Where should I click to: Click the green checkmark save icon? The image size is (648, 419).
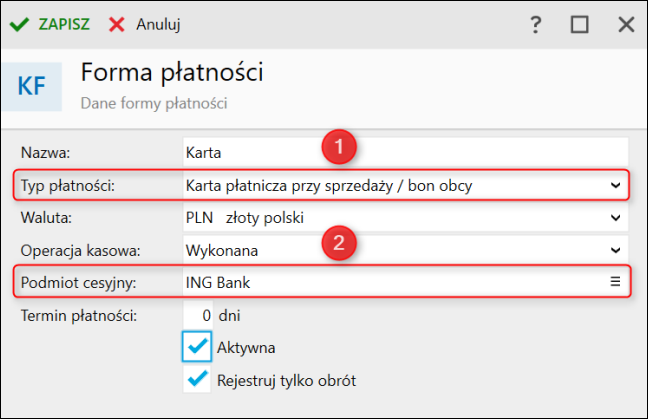(19, 24)
